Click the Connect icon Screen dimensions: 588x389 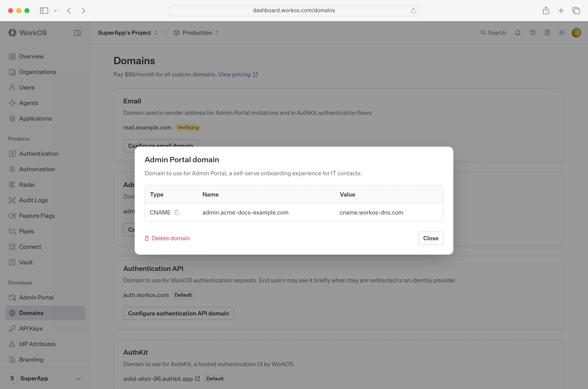(12, 247)
